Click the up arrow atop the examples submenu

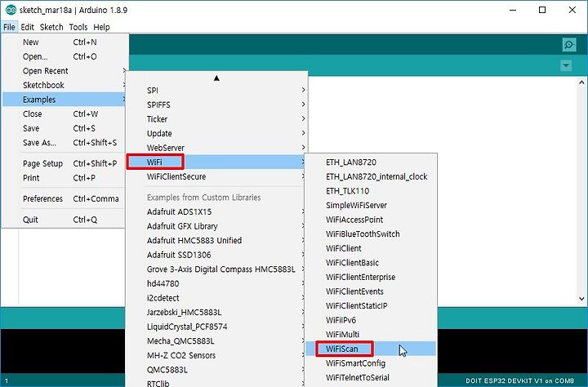pos(216,78)
